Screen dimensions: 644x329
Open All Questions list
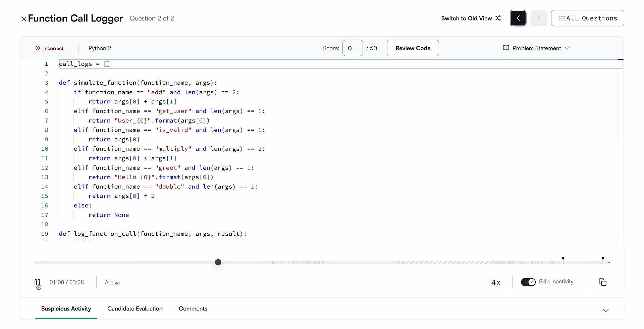point(587,18)
